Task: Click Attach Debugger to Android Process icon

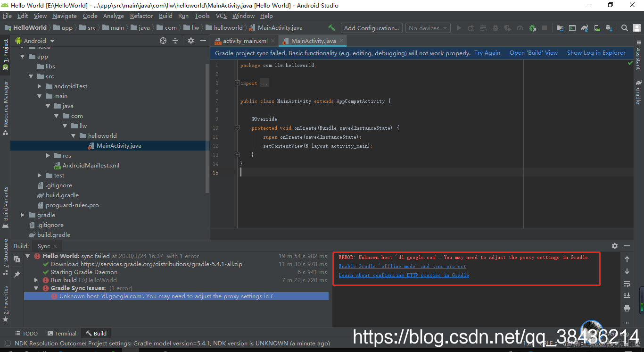Action: pos(533,28)
